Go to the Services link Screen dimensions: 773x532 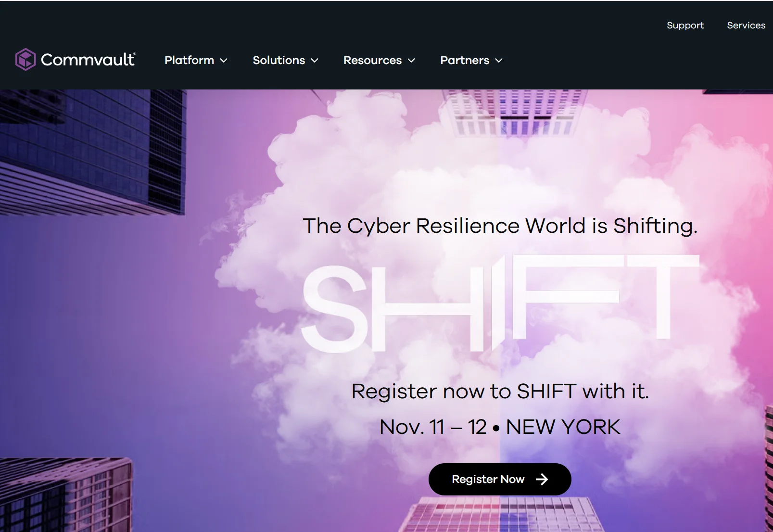[746, 25]
